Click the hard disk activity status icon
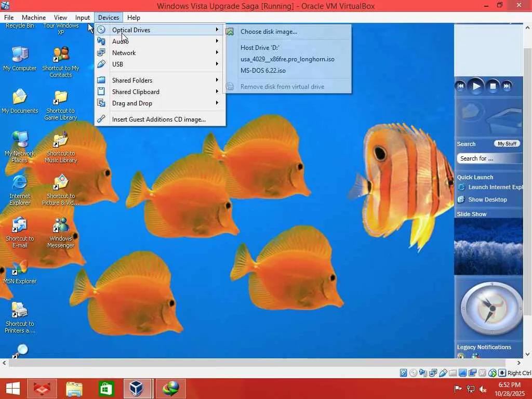Viewport: 532px width, 399px height. click(x=403, y=373)
